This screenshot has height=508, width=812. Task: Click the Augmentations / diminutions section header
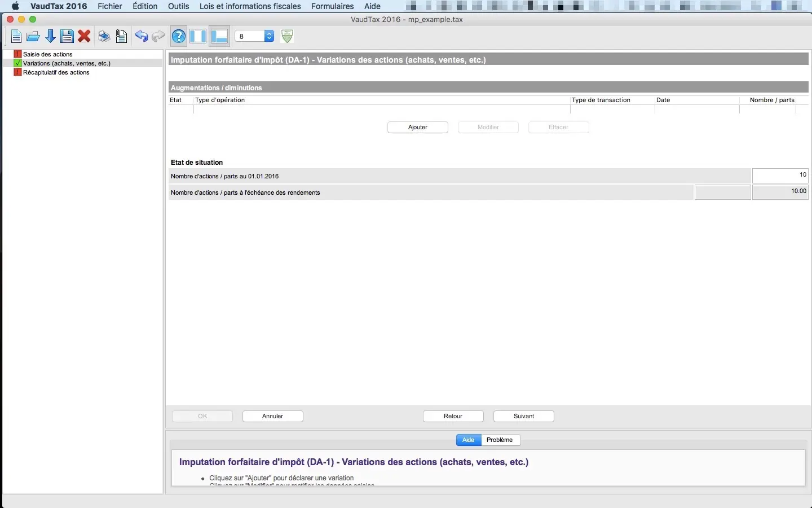pyautogui.click(x=488, y=87)
